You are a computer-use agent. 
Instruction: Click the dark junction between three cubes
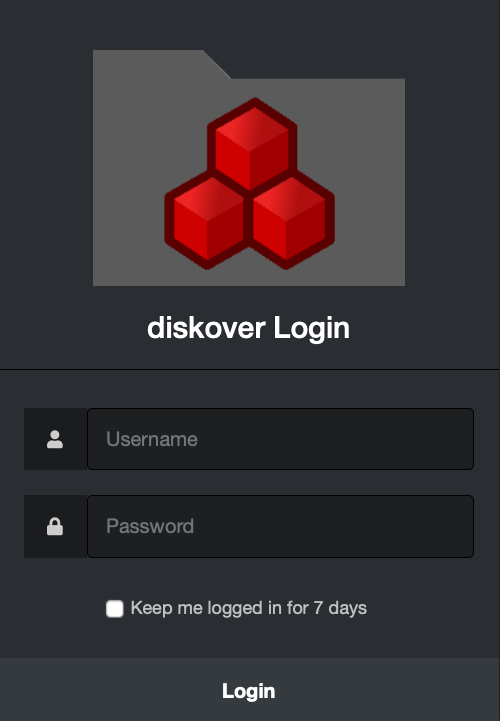pos(249,195)
